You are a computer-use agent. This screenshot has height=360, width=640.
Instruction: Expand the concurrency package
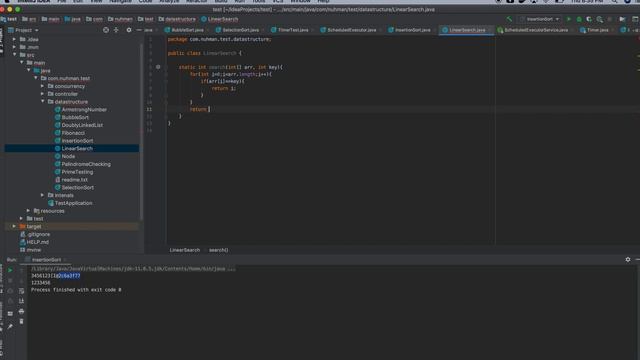[42, 86]
